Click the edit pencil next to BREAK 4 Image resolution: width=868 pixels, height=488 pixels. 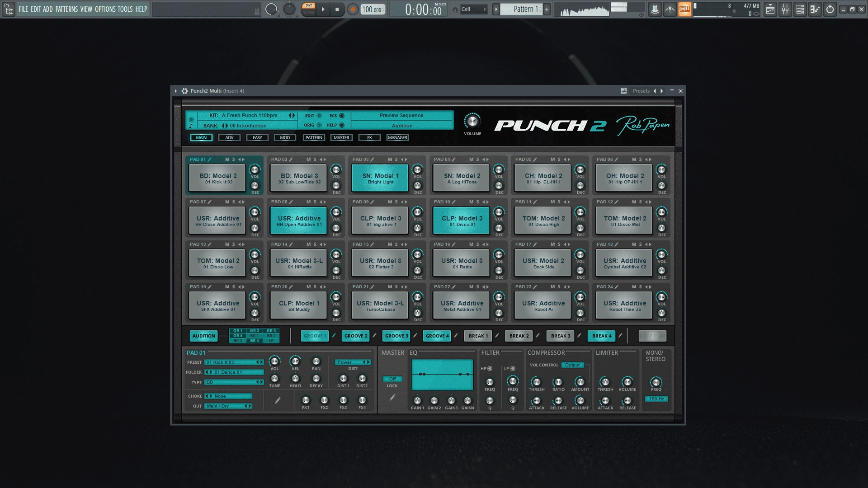[620, 335]
